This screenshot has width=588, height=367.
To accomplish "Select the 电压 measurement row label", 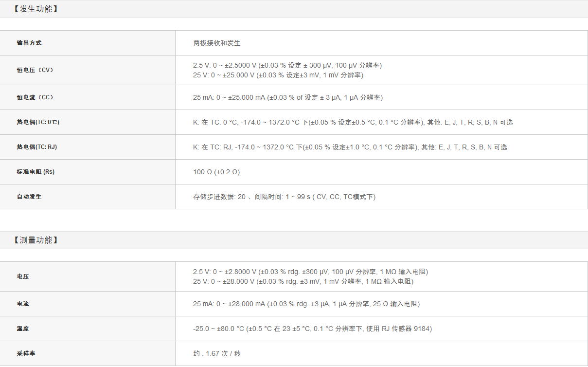I will click(x=23, y=276).
